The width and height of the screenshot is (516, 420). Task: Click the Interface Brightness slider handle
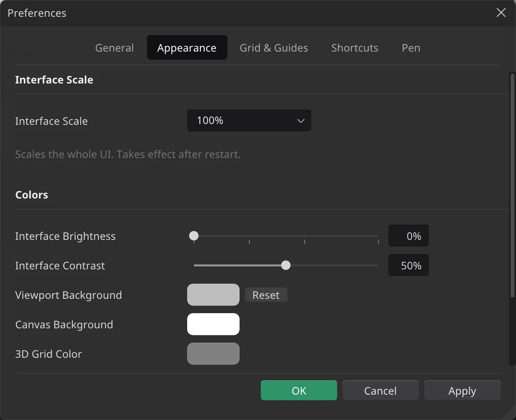[x=194, y=236]
